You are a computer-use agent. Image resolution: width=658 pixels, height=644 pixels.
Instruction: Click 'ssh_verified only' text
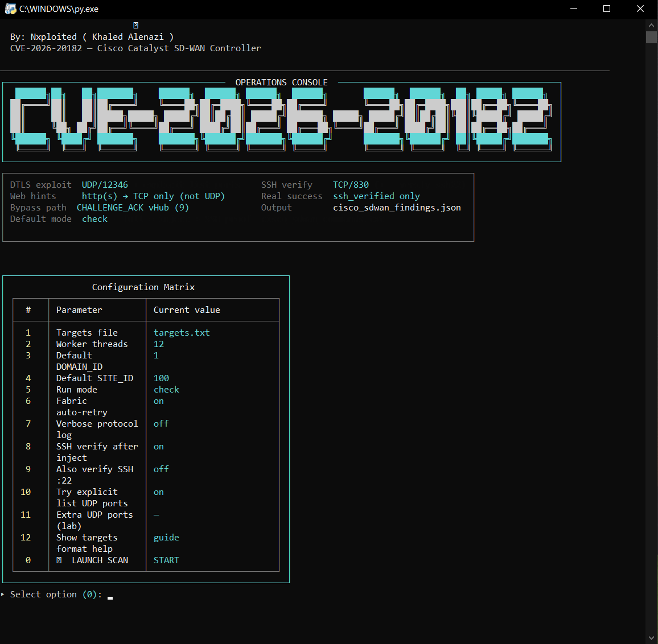[x=376, y=196]
